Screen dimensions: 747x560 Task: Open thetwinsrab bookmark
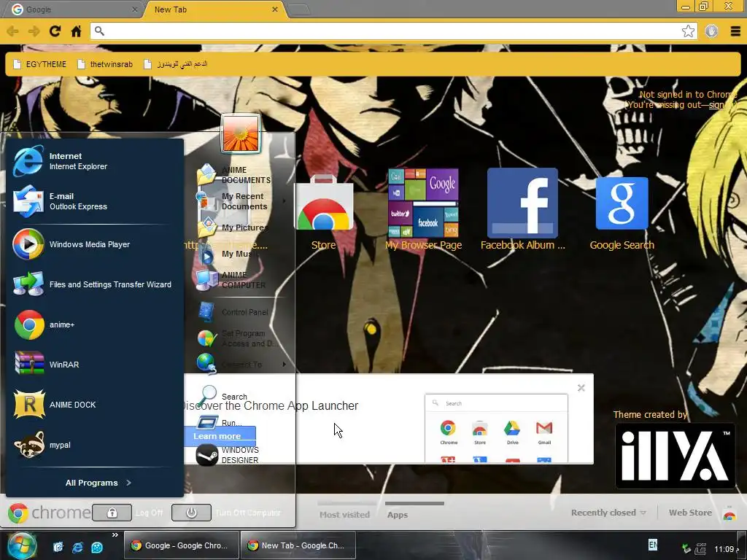(x=105, y=64)
